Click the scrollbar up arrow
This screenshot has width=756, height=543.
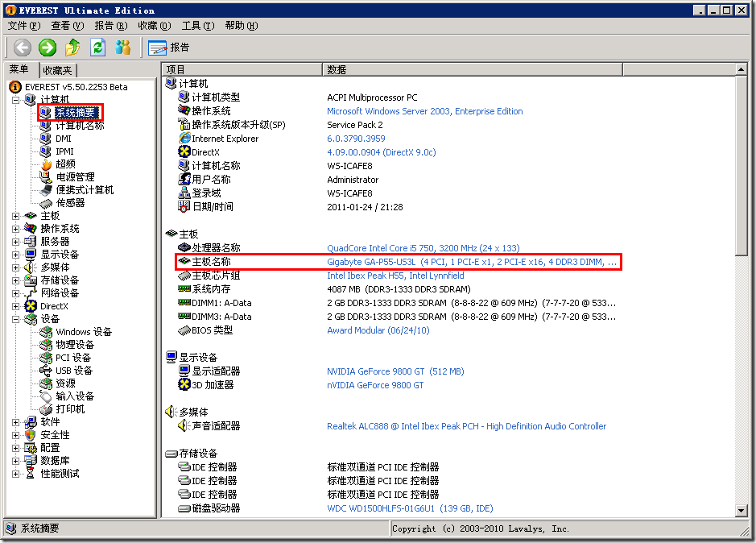point(742,69)
